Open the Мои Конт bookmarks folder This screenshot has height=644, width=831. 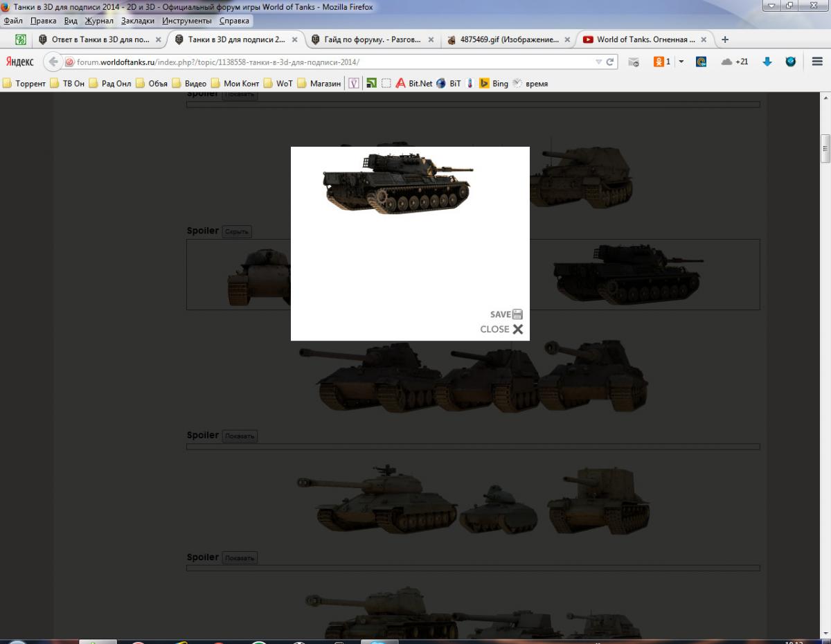235,83
